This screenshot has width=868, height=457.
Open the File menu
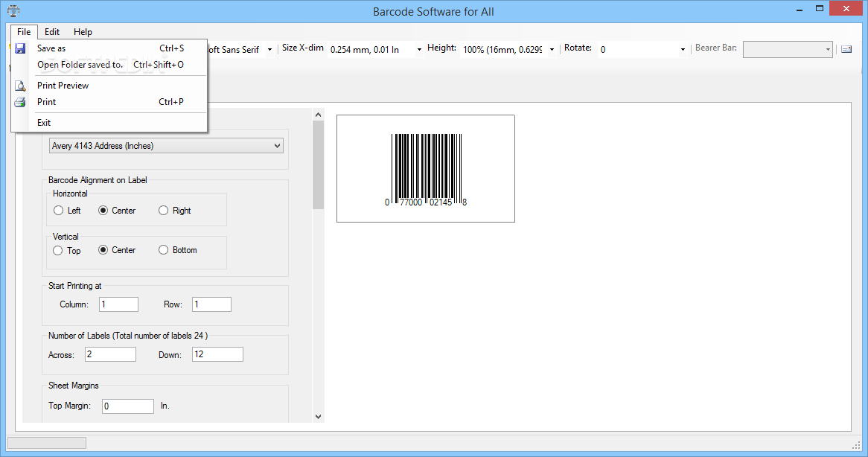(24, 32)
